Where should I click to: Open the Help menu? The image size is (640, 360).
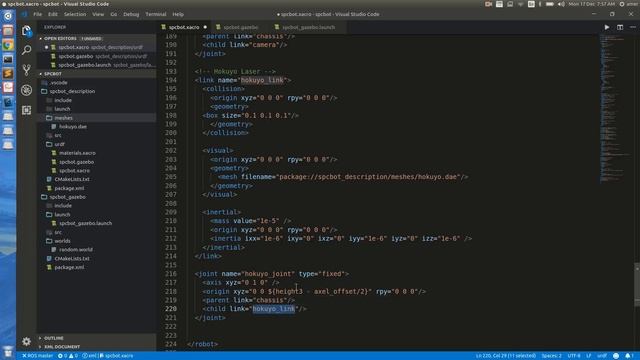point(178,14)
